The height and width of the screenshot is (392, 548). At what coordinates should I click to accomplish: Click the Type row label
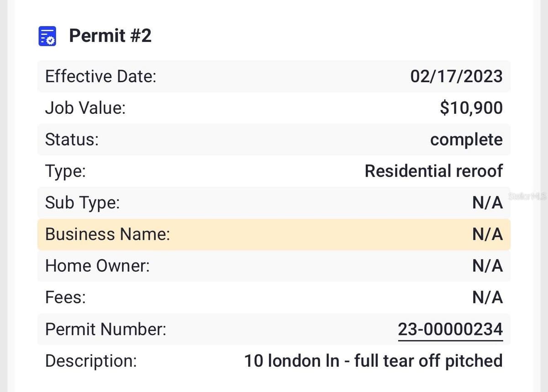pos(65,171)
